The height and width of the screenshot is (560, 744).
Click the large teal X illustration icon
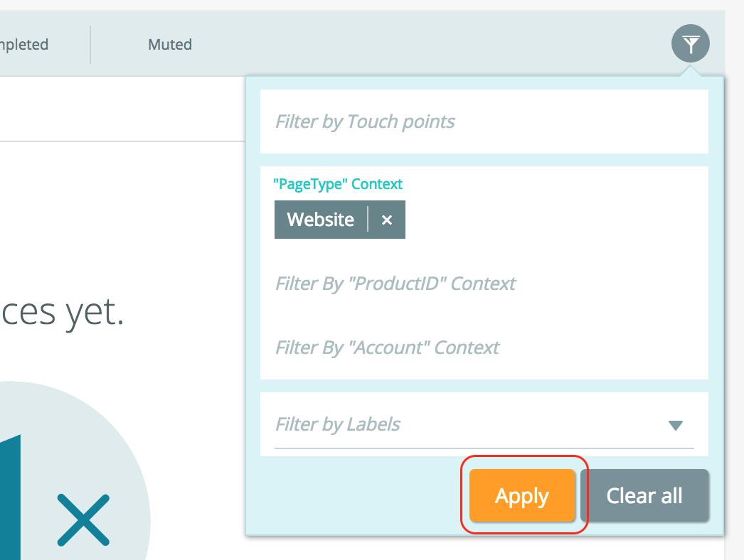tap(83, 519)
